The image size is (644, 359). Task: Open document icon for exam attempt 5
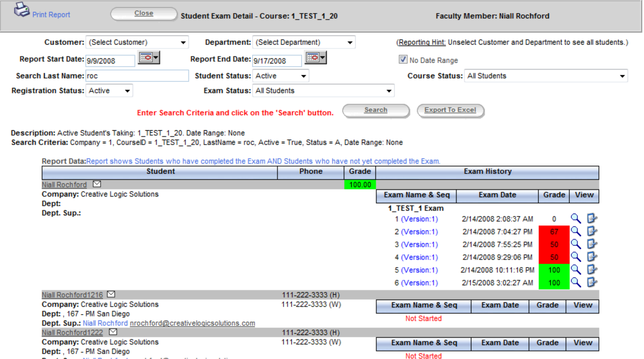pyautogui.click(x=592, y=270)
